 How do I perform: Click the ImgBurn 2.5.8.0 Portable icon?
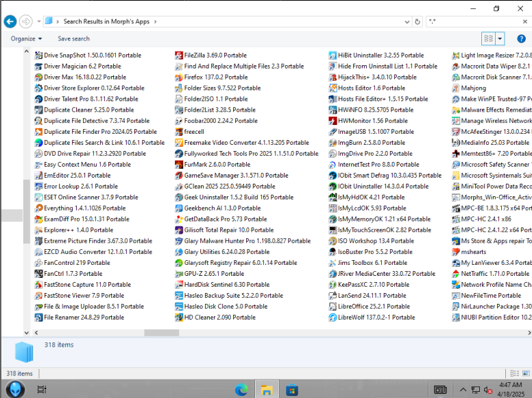332,143
